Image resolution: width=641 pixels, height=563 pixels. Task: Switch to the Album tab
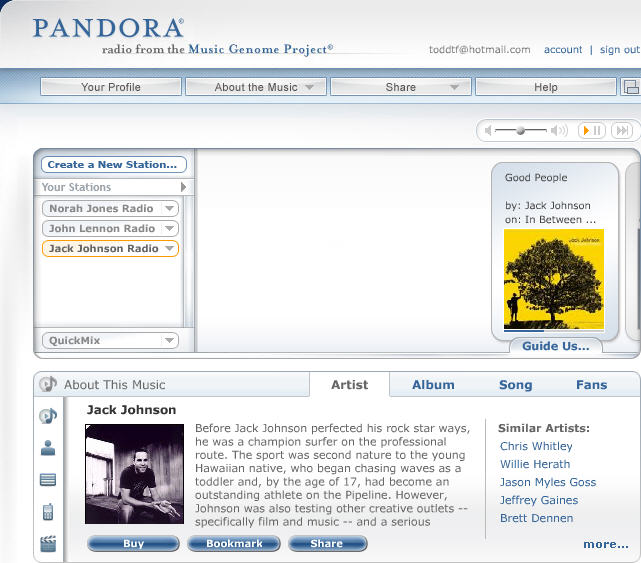[433, 385]
